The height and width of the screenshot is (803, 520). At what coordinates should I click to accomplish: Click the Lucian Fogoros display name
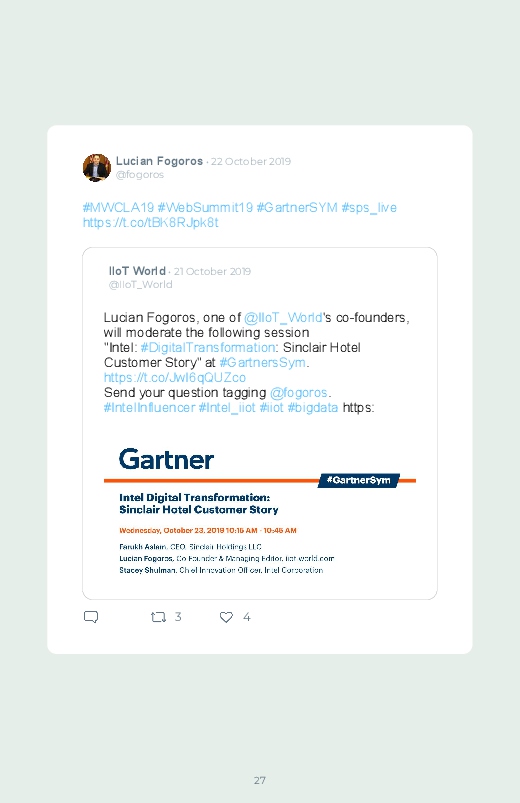159,161
